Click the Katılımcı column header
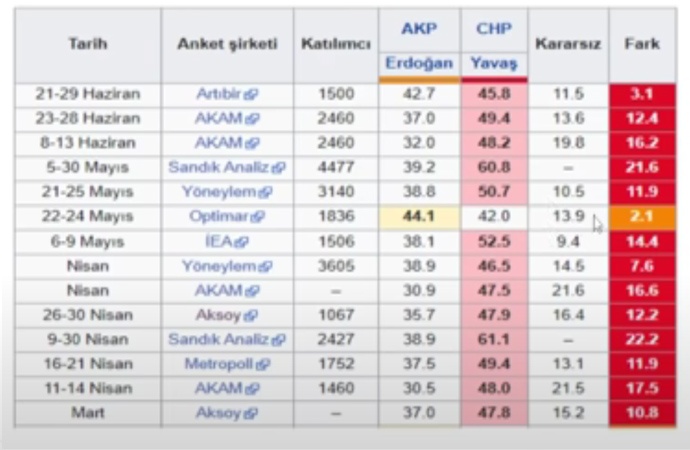Image resolution: width=690 pixels, height=450 pixels. [x=336, y=45]
